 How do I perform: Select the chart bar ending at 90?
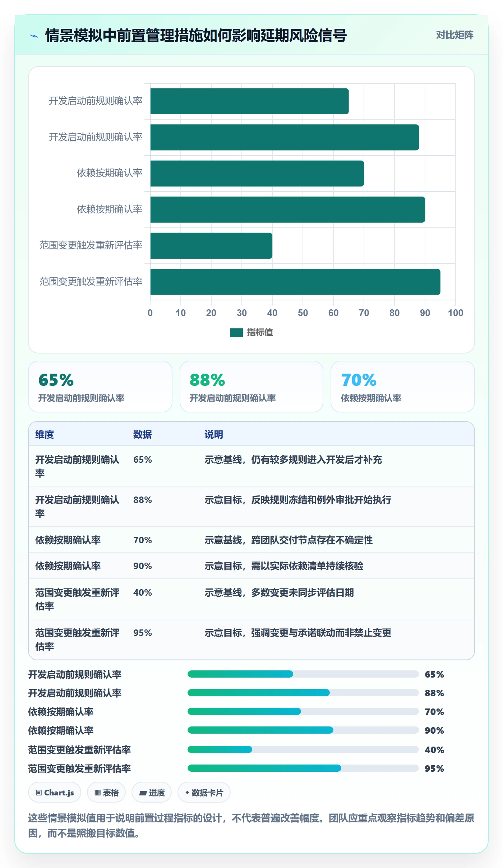coord(288,209)
